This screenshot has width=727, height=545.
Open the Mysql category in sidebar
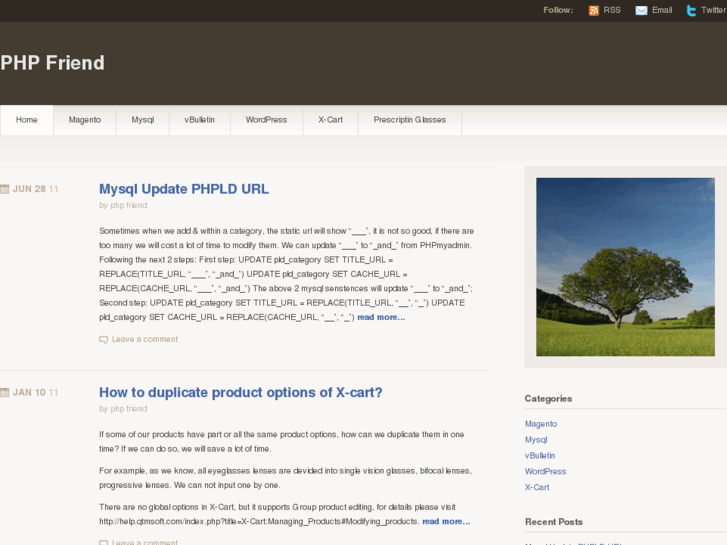(536, 440)
